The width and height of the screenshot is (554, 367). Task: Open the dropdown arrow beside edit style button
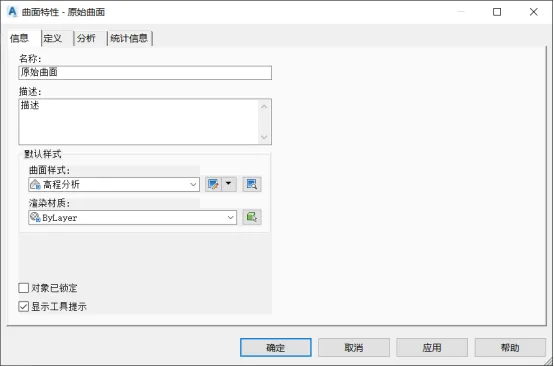[229, 184]
